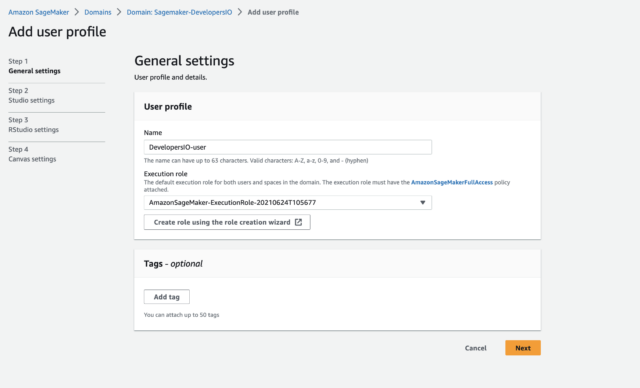
Task: Click the Next button
Action: [523, 348]
